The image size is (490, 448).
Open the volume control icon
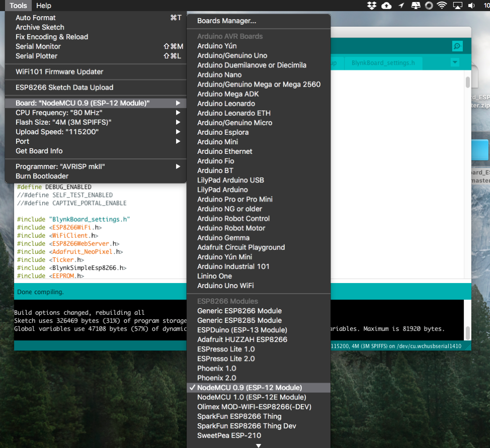tap(471, 6)
